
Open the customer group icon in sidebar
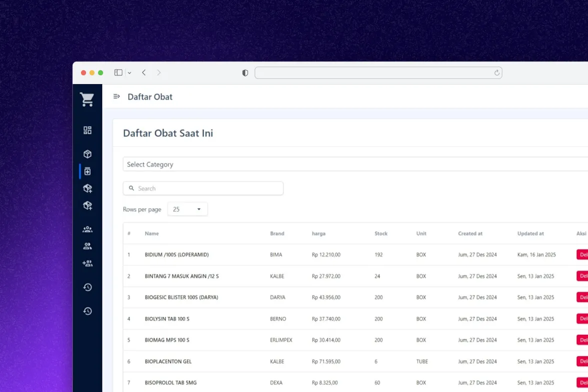[x=87, y=229]
